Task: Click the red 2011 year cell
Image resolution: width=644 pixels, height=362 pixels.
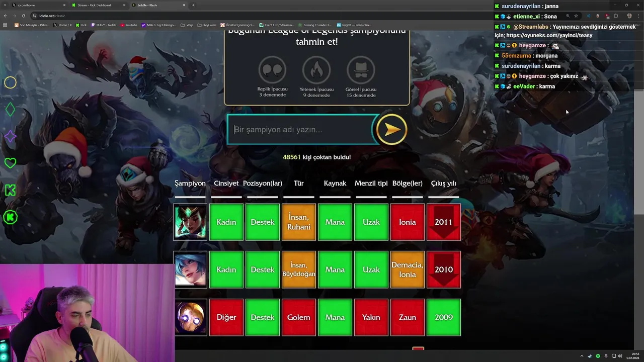Action: pos(443,222)
